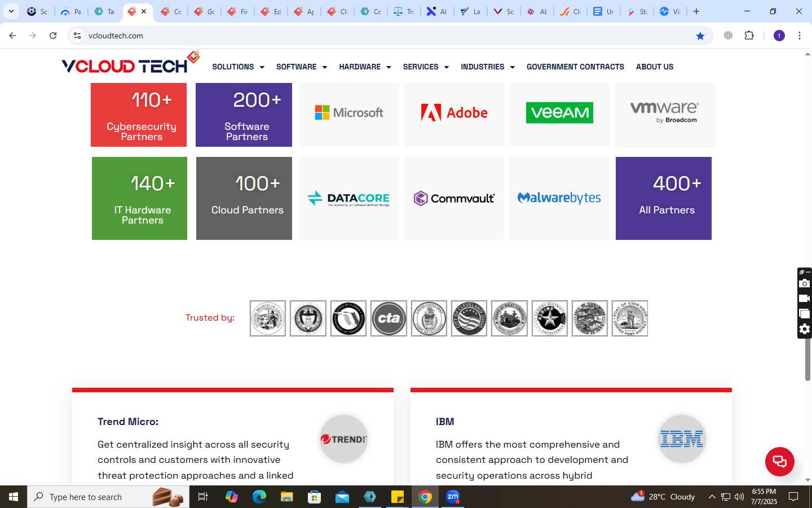
Task: Open the Microsoft partner logo tile
Action: [x=349, y=115]
